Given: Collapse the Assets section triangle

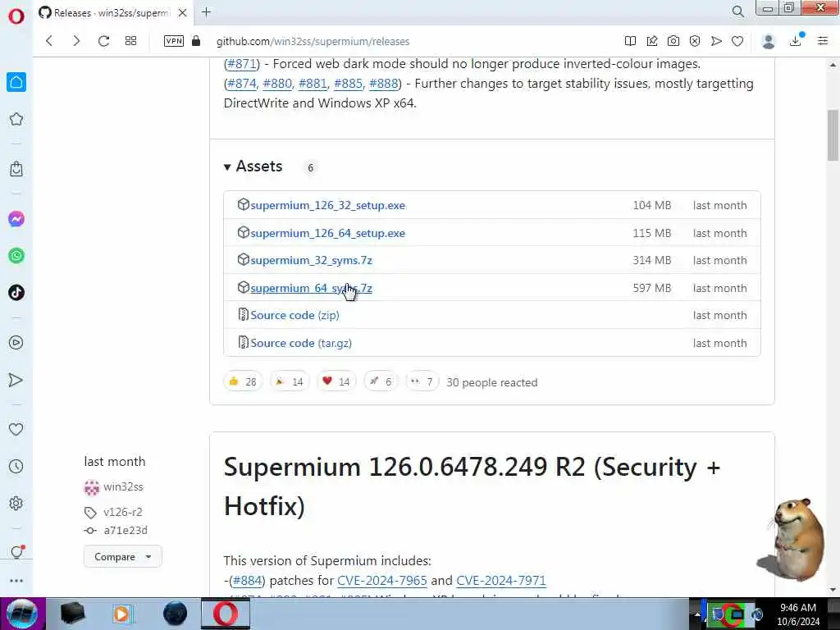Looking at the screenshot, I should click(227, 167).
